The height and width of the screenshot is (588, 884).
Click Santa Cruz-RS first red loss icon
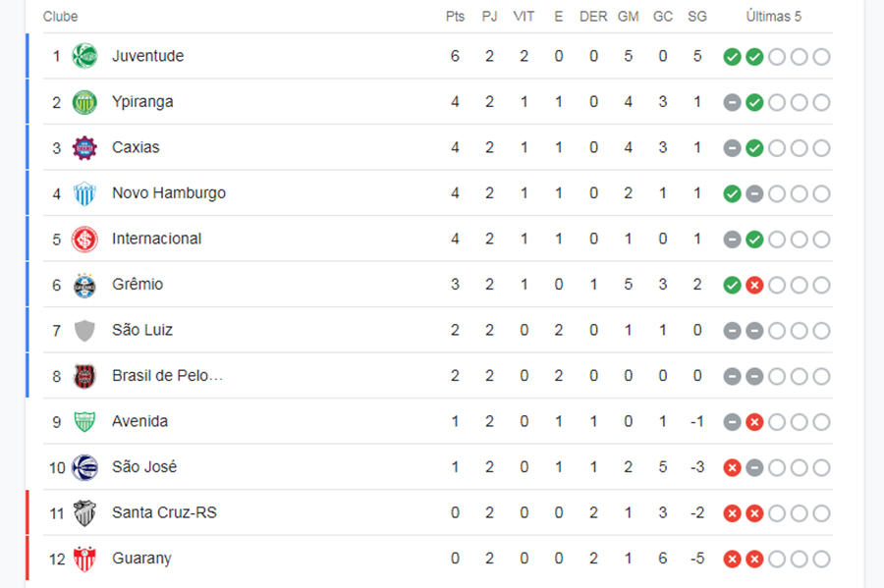click(732, 513)
